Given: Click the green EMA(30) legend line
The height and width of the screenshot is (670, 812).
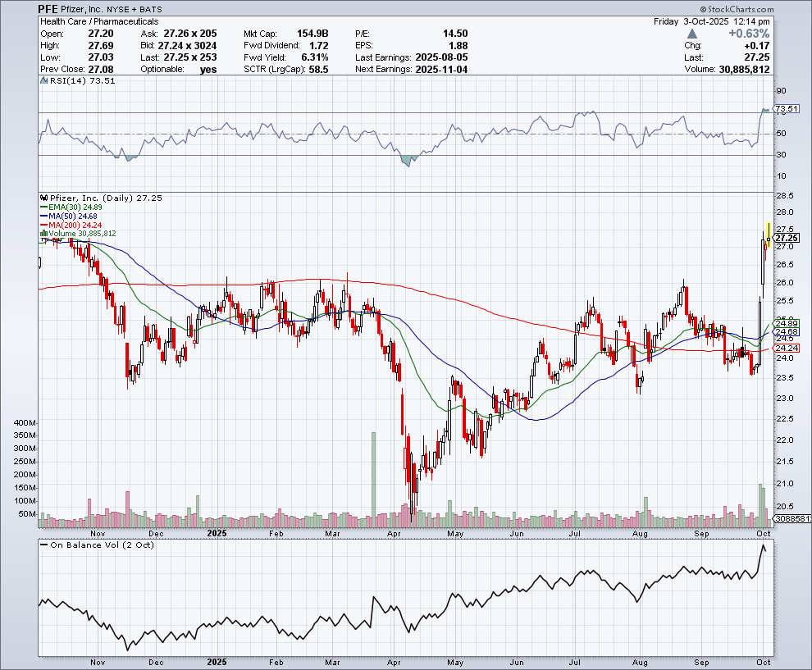Looking at the screenshot, I should pos(44,207).
